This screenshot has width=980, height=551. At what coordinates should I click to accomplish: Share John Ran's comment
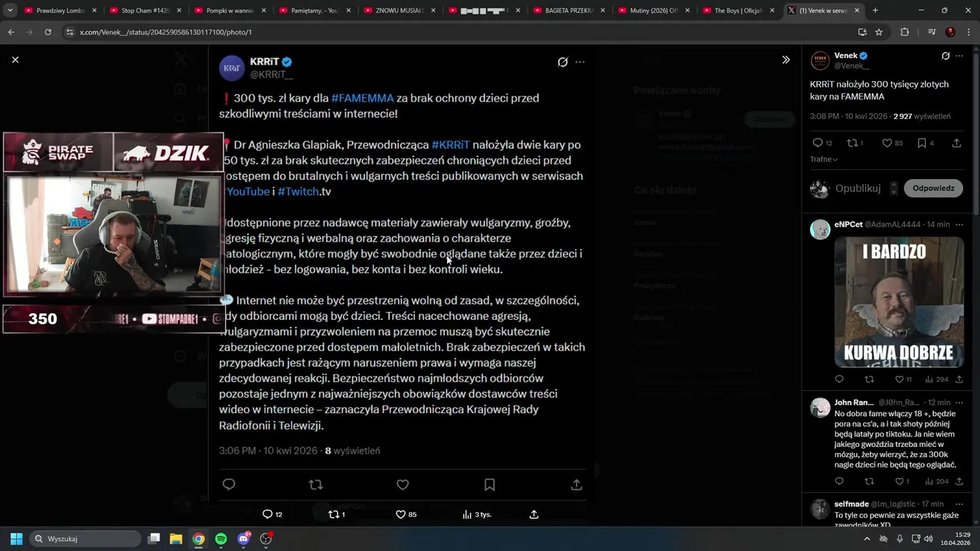tap(959, 481)
